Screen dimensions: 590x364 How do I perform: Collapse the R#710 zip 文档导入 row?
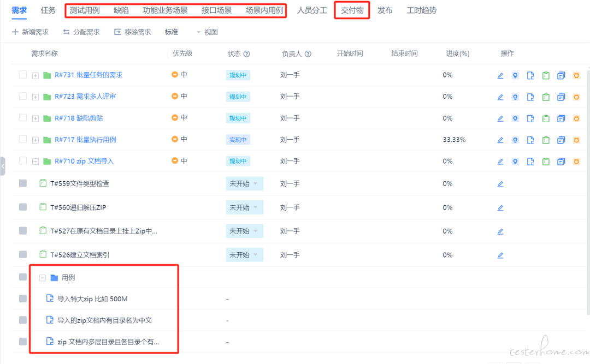36,162
